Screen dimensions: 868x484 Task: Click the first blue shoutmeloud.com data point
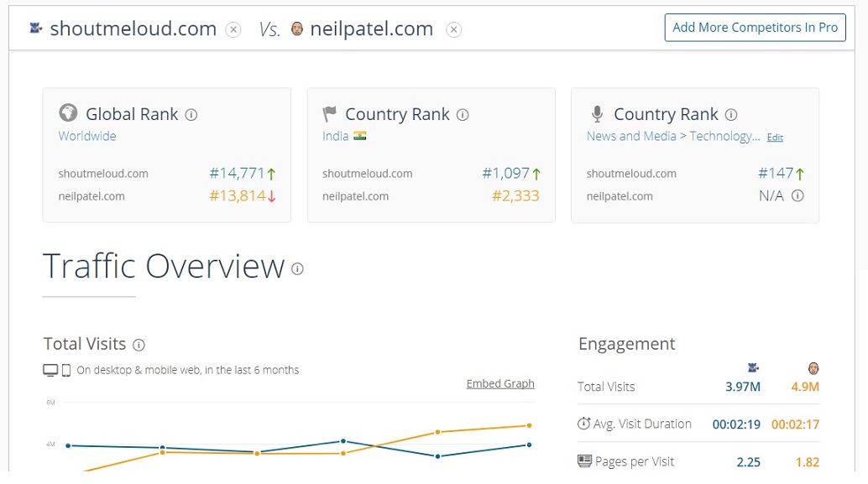click(68, 445)
